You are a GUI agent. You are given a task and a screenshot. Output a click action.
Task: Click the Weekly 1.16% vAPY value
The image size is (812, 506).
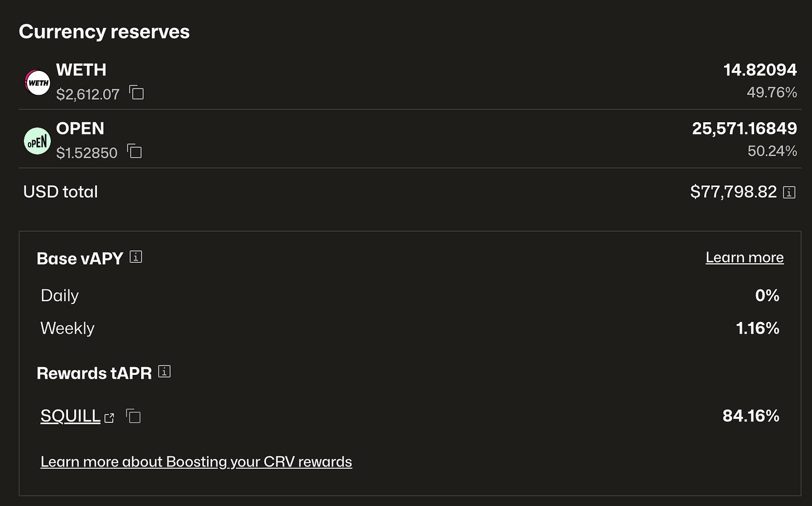[757, 328]
